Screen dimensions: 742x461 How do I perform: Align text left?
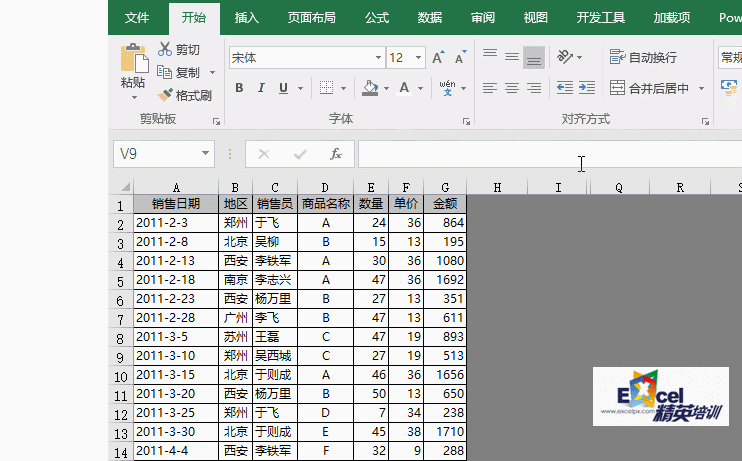[x=490, y=88]
